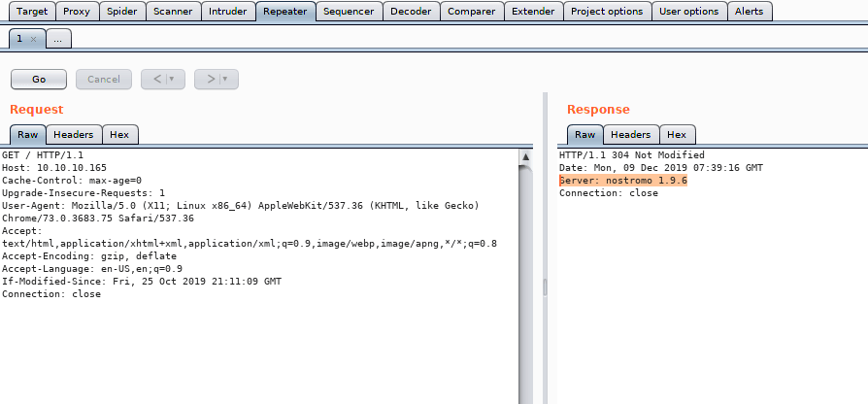This screenshot has width=868, height=404.
Task: Click the User-Agent header line
Action: coord(240,206)
